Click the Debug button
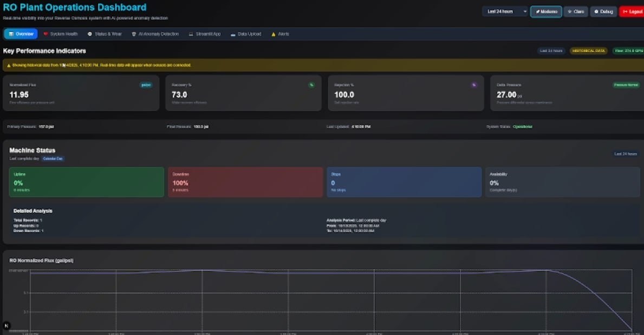 pos(603,11)
